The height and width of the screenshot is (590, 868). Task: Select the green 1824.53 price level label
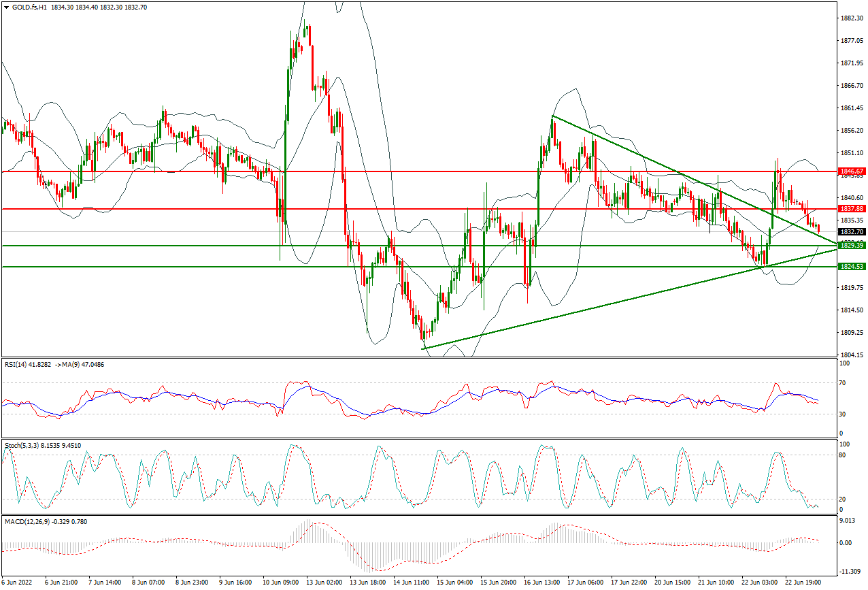[852, 267]
